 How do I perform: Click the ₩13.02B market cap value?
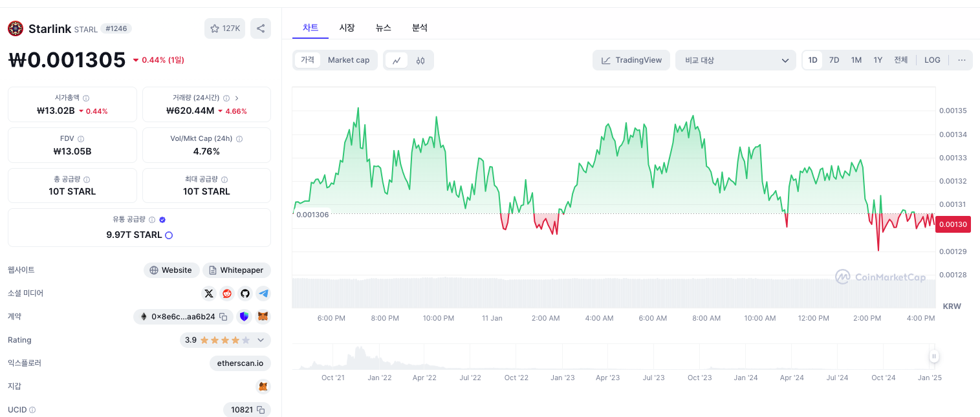56,111
